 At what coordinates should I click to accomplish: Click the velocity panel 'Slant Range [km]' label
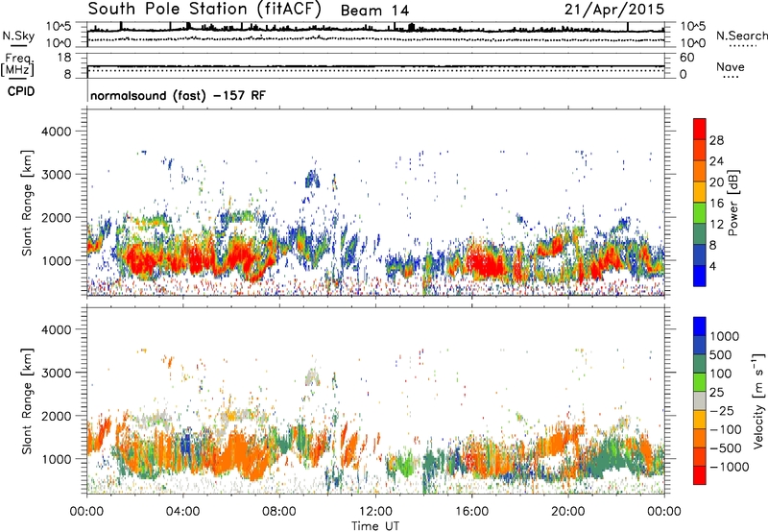27,401
